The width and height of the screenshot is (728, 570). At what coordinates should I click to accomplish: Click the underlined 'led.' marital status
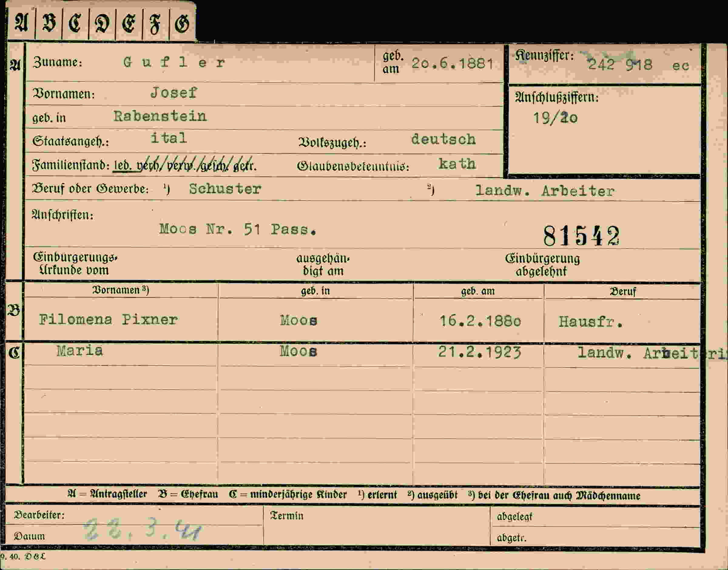pos(122,165)
